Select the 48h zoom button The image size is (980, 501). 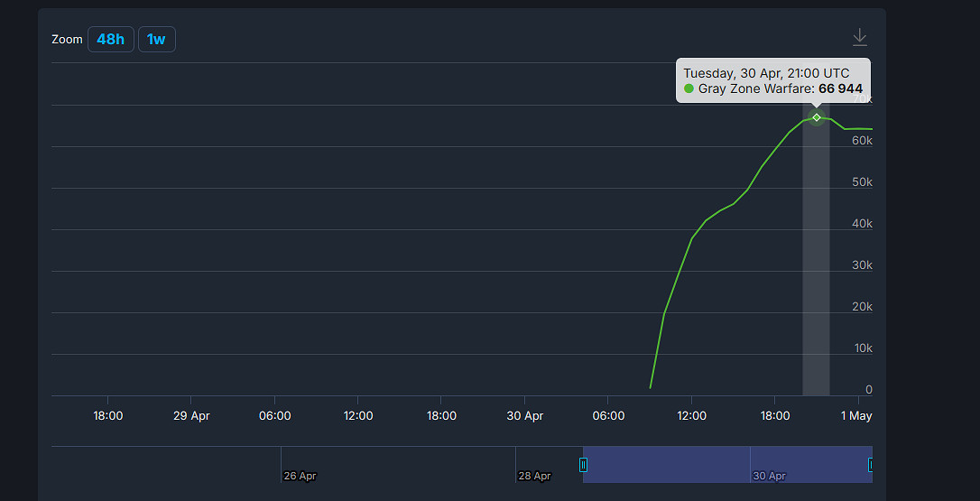(x=111, y=40)
